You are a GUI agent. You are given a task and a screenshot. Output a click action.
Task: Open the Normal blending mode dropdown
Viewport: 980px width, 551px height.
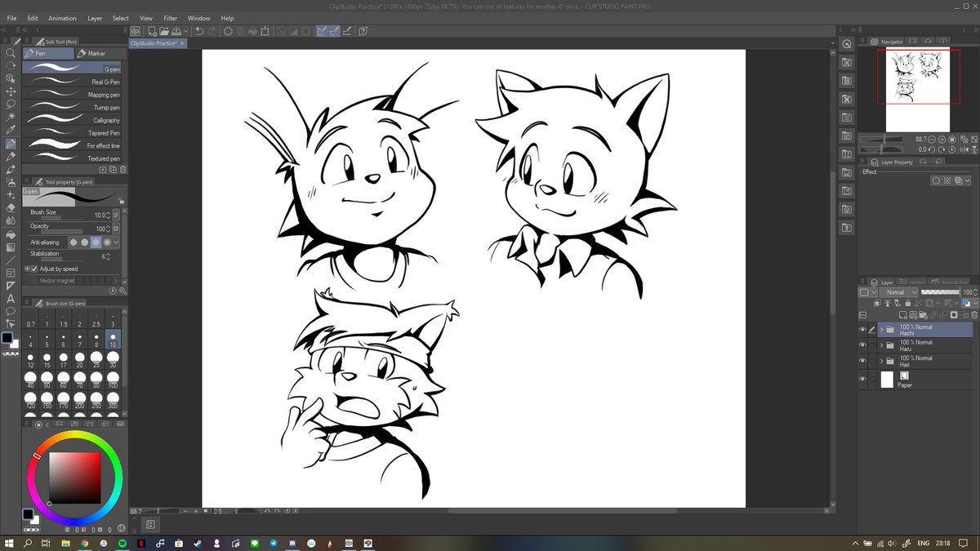coord(898,291)
